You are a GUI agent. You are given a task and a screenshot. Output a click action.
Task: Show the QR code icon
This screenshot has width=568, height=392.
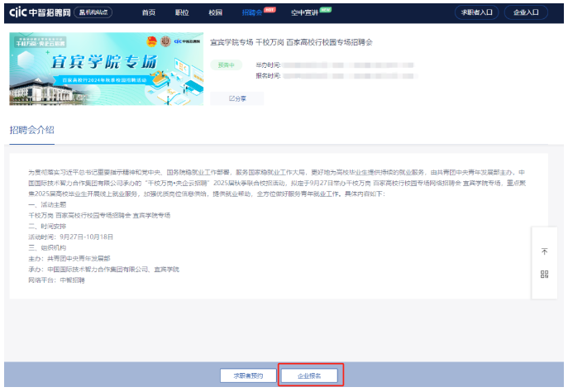point(544,275)
